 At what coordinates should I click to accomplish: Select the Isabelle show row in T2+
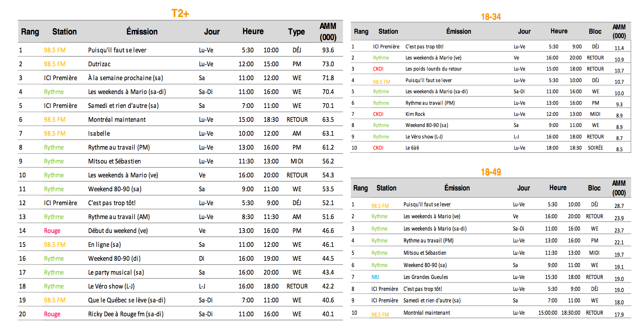99,133
